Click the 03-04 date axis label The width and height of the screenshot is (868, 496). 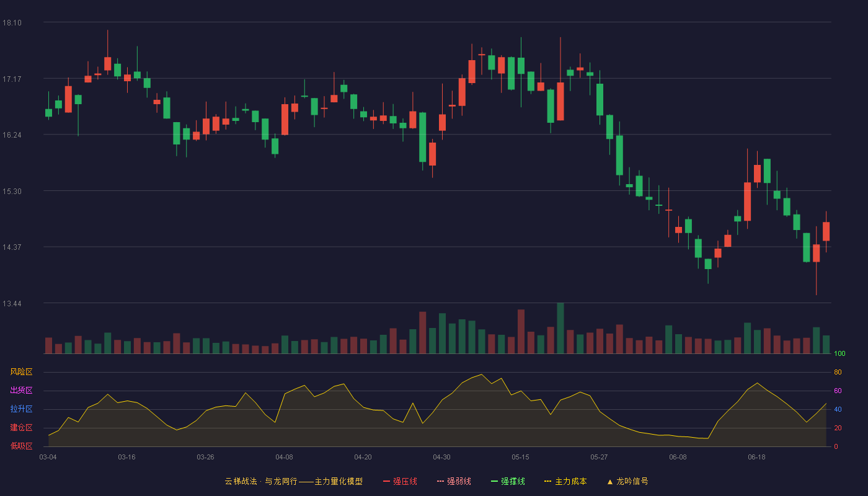click(48, 457)
